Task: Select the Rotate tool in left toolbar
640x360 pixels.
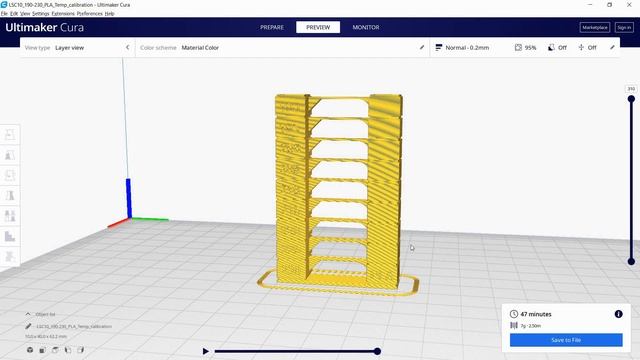Action: point(10,175)
